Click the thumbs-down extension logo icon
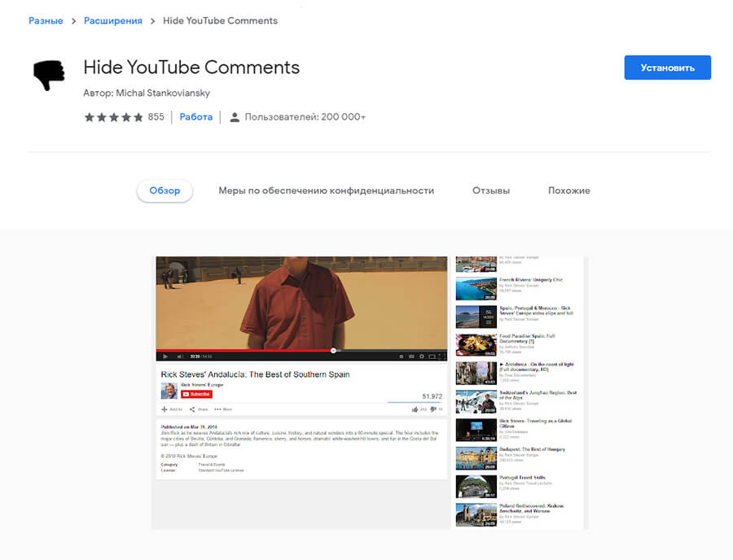This screenshot has height=560, width=733. point(48,76)
